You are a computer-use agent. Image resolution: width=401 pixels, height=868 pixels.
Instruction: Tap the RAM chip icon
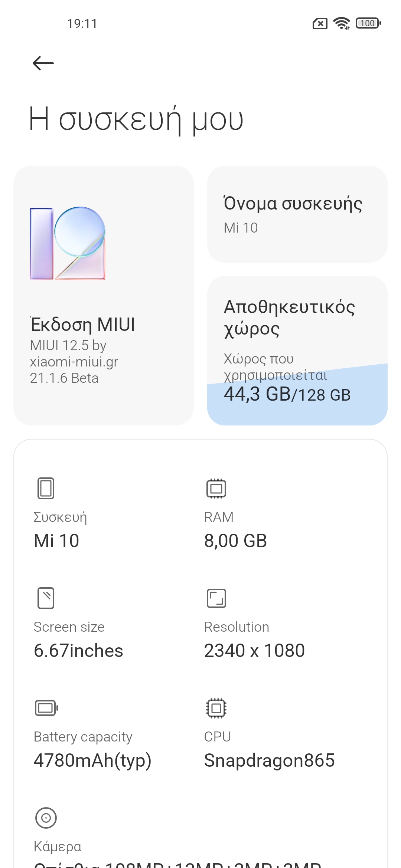[x=216, y=488]
